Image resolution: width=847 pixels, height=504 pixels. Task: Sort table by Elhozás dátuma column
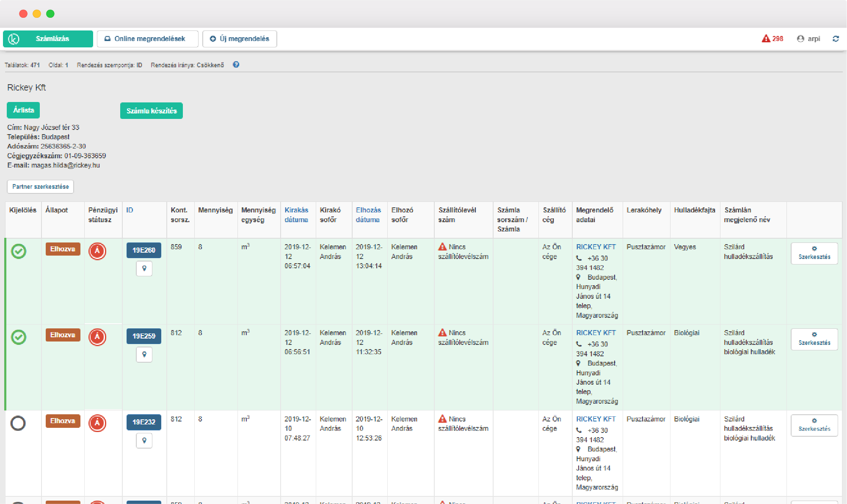point(368,215)
